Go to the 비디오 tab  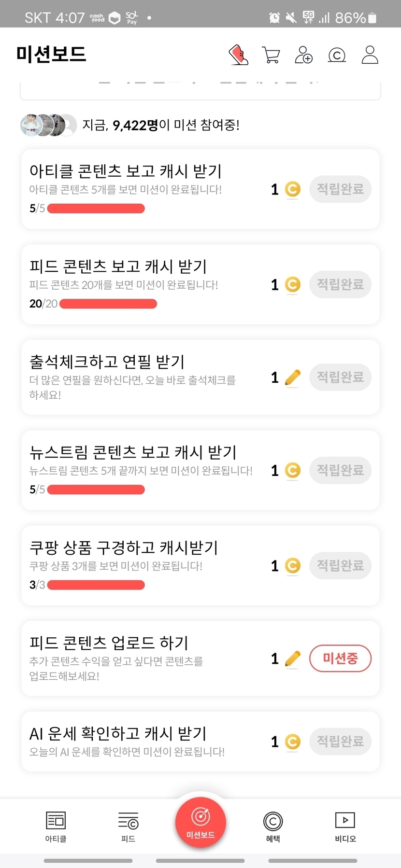coord(345,826)
